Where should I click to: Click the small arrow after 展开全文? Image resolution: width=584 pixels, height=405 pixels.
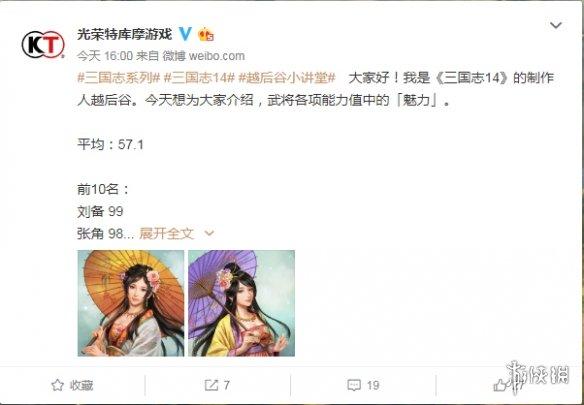click(209, 234)
